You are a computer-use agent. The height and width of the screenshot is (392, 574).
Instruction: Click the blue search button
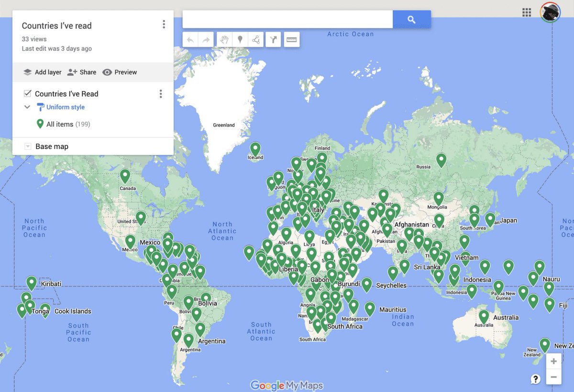coord(412,19)
